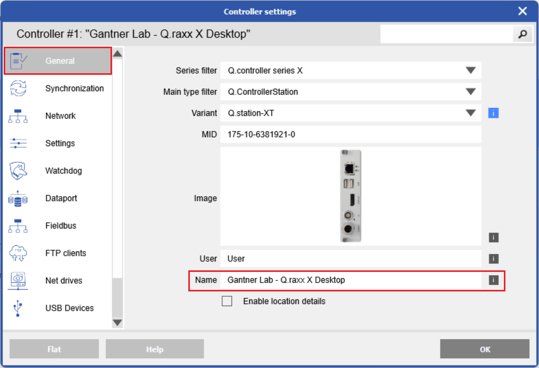This screenshot has height=368, width=539.
Task: Click the Flat button
Action: tap(54, 349)
